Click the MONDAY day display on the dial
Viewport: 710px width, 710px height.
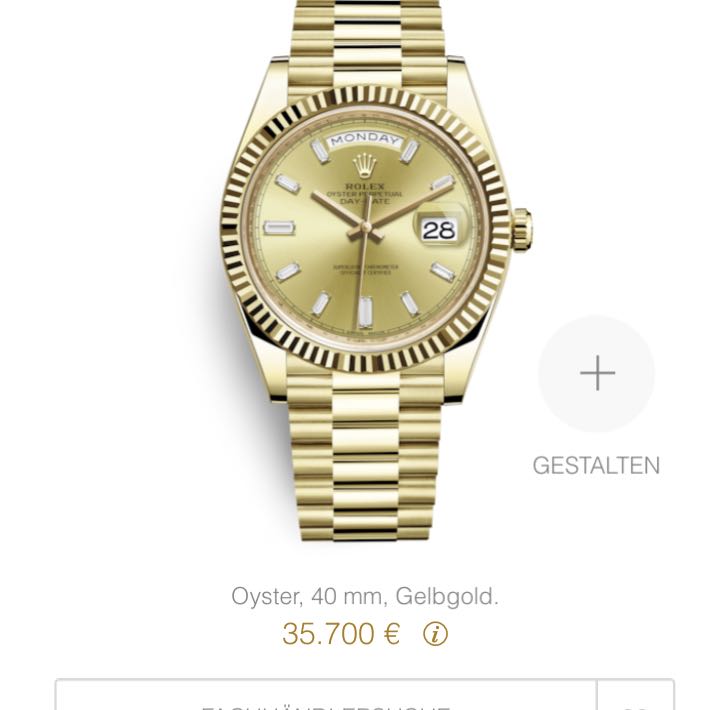tap(365, 140)
